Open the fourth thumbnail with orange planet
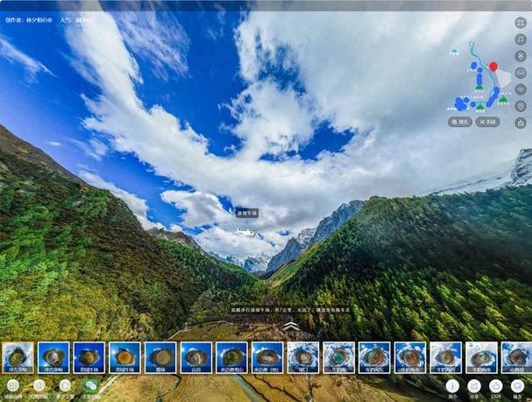 (124, 357)
